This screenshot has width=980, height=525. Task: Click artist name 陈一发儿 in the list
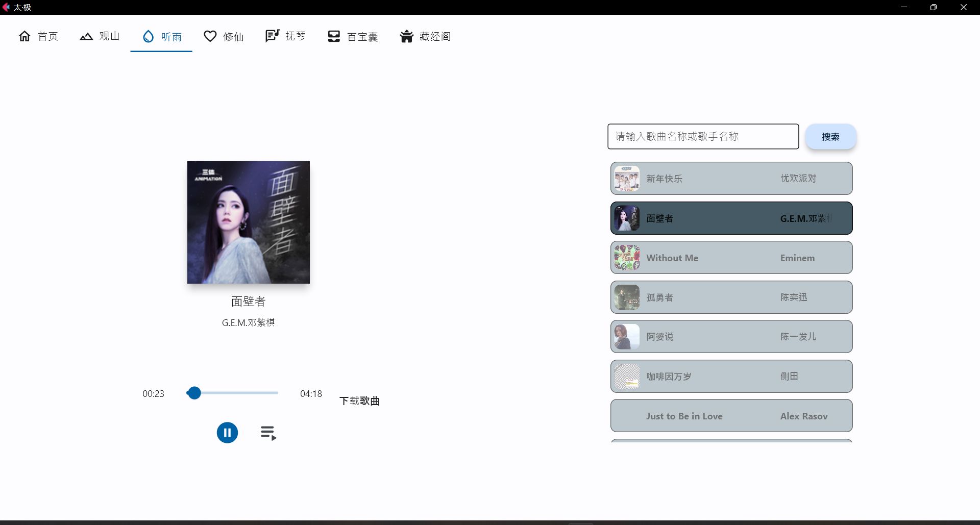pos(798,337)
